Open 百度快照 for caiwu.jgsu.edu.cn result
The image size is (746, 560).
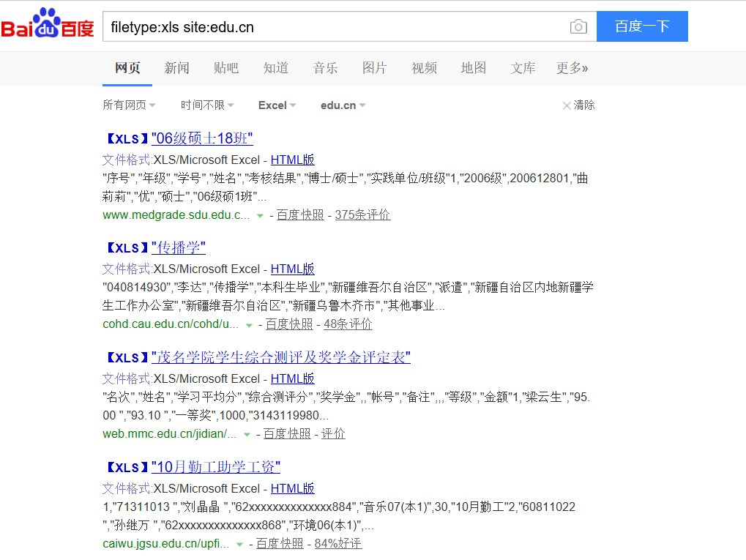[x=280, y=544]
